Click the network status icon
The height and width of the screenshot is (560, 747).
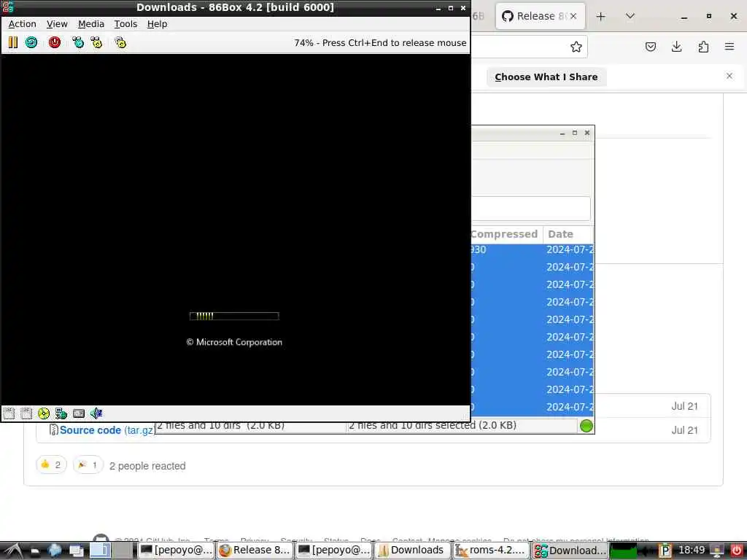click(61, 413)
